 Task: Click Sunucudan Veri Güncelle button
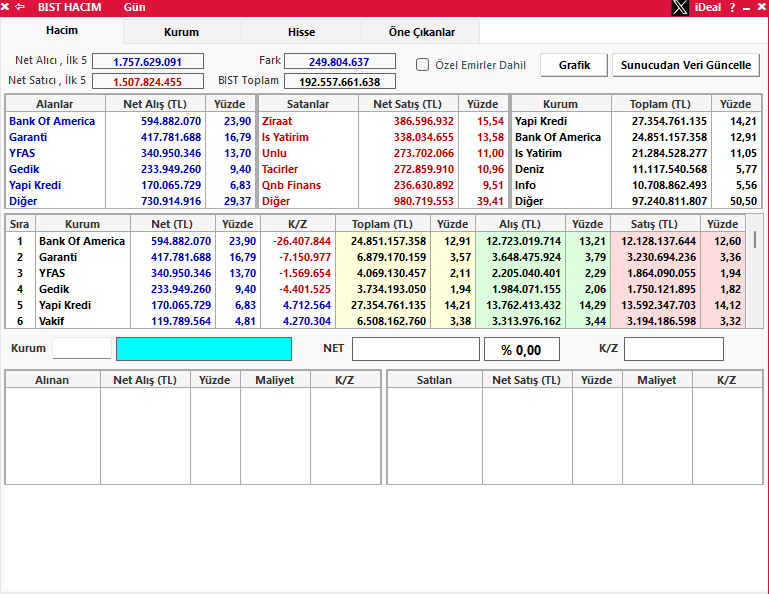click(686, 65)
